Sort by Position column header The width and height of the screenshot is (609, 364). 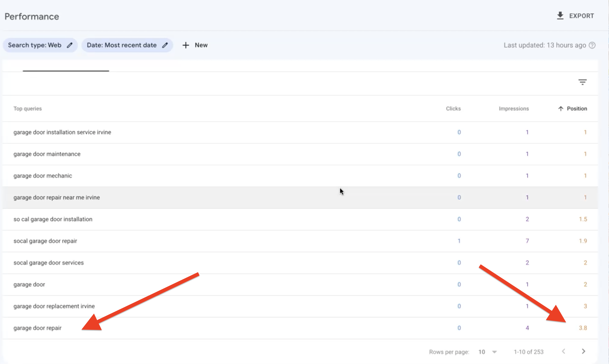pos(577,109)
